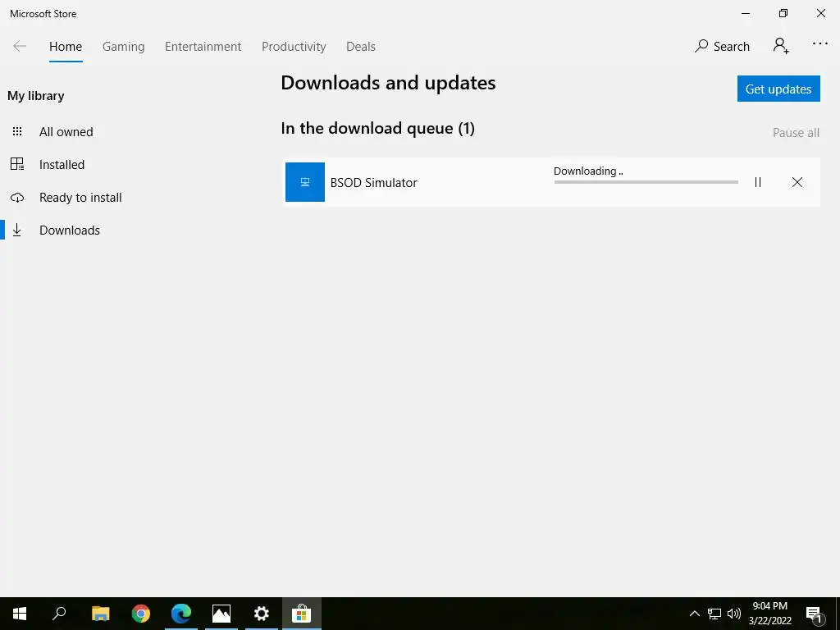The height and width of the screenshot is (630, 840).
Task: Select the Productivity tab
Action: pyautogui.click(x=294, y=47)
